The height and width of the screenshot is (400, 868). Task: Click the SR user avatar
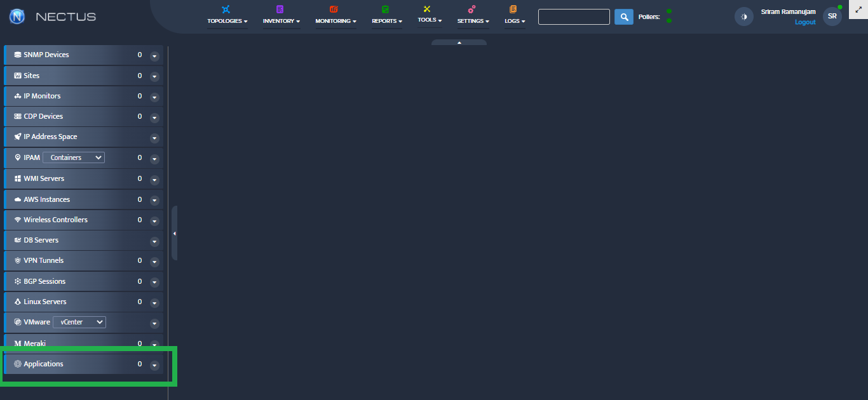pyautogui.click(x=832, y=17)
